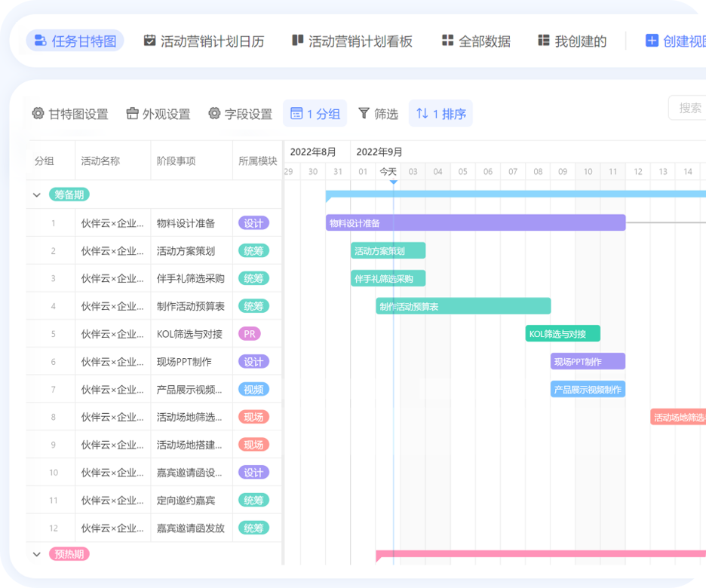
Task: Click the 筛选 filter funnel icon
Action: [x=364, y=113]
